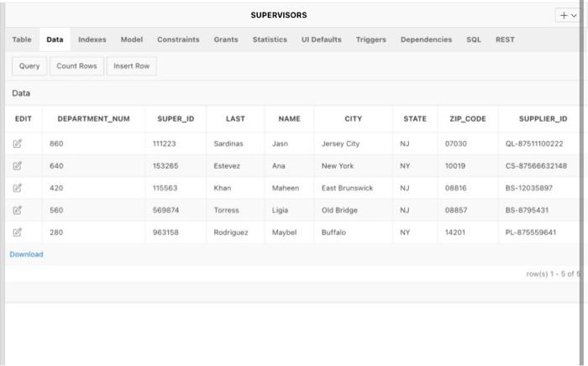Screen dimensions: 588x366
Task: Select the Data tab
Action: click(55, 39)
